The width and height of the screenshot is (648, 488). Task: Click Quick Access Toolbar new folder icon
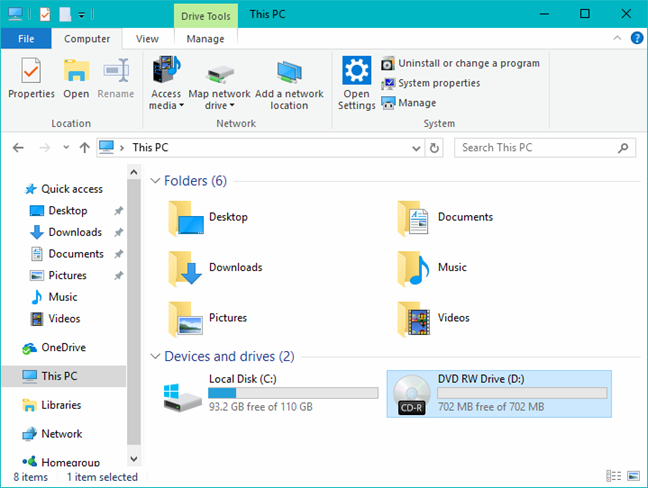coord(65,14)
